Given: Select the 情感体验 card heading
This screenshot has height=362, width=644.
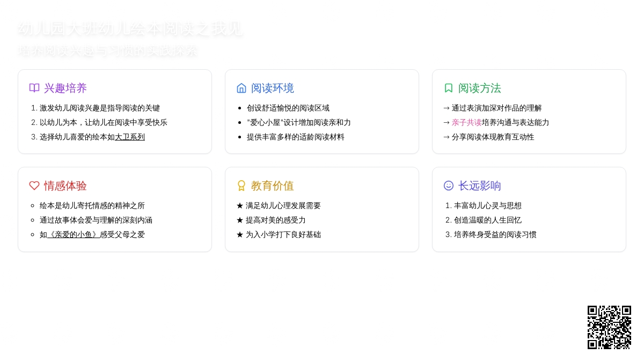Looking at the screenshot, I should pos(65,186).
